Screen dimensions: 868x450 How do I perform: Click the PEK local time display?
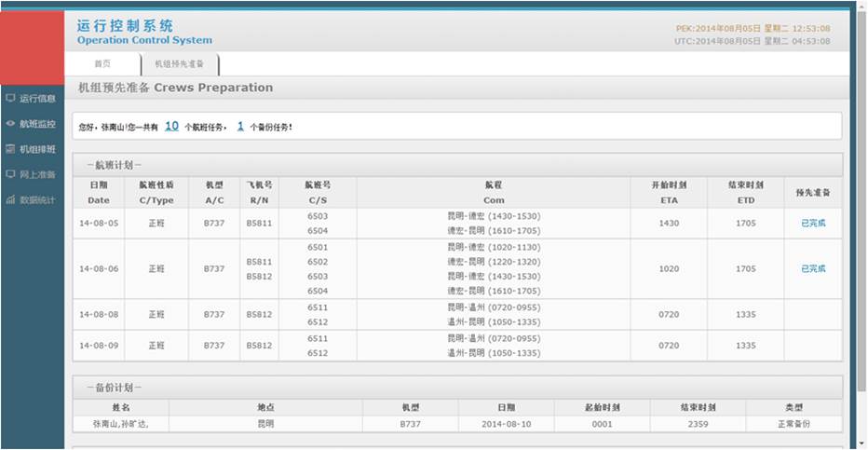(753, 28)
